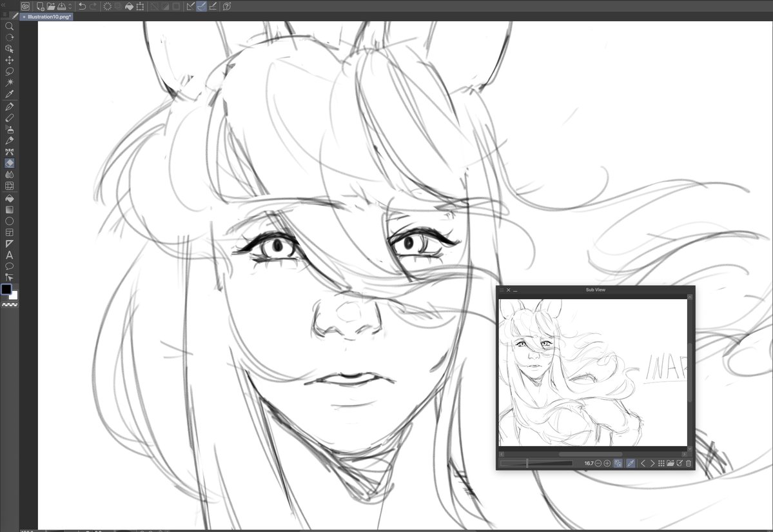
Task: Select the Ruler triangle tool
Action: coord(9,244)
